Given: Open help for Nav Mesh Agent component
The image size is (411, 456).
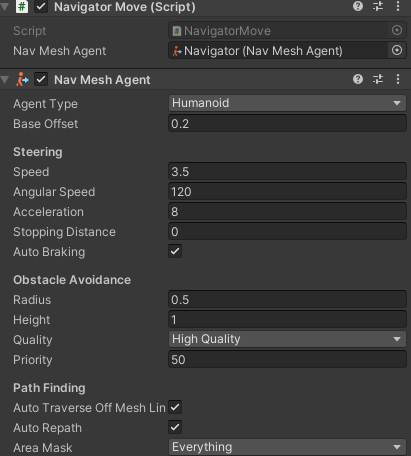Looking at the screenshot, I should 358,79.
